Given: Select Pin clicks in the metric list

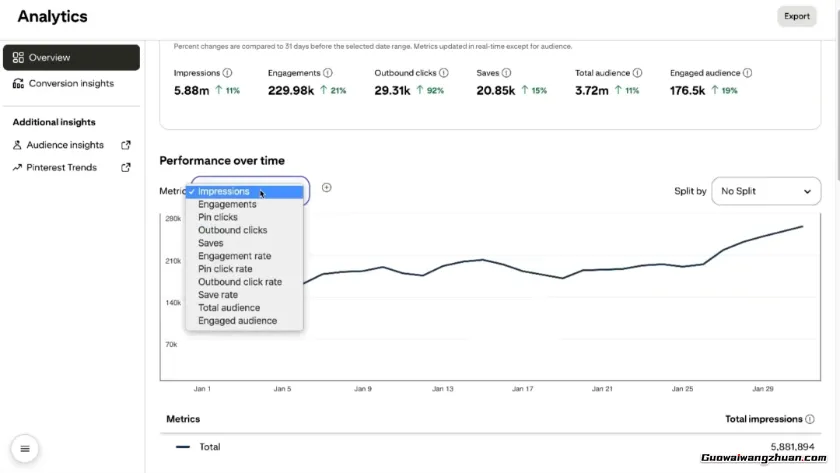Looking at the screenshot, I should point(218,217).
